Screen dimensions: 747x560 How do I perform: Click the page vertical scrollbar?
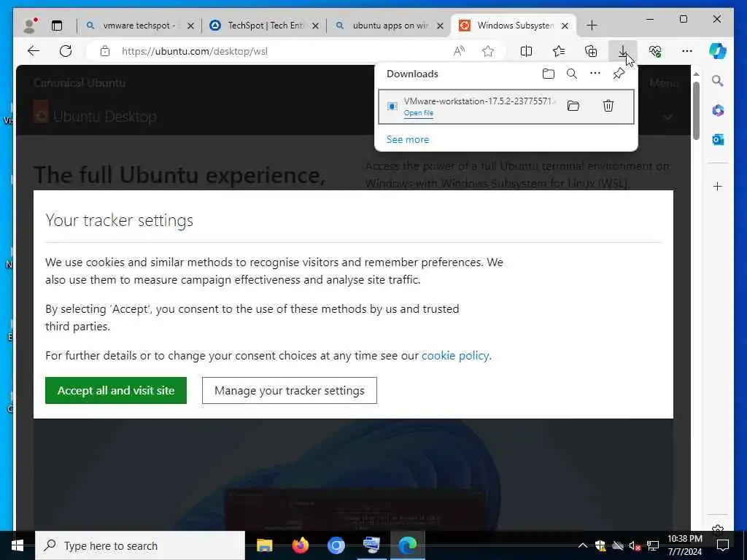(696, 111)
